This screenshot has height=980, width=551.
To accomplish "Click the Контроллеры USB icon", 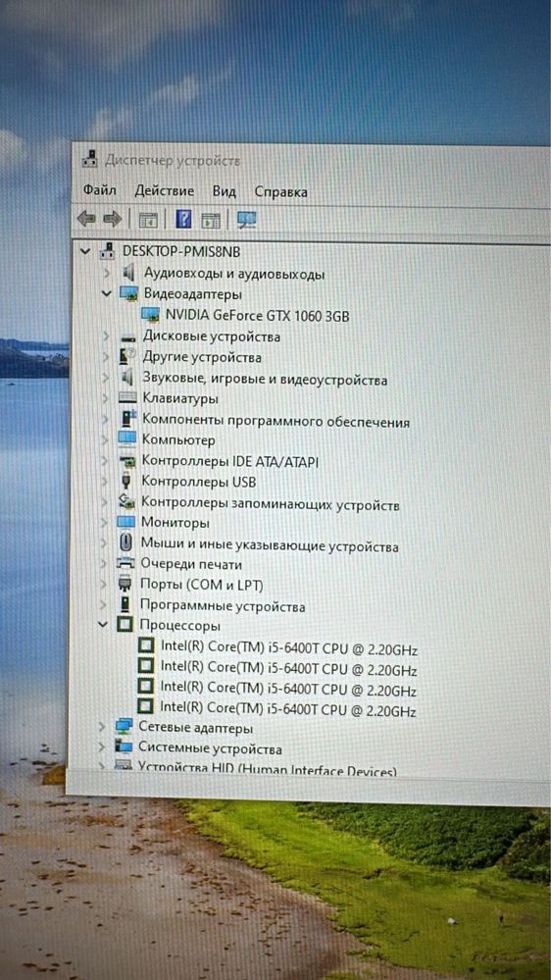I will [126, 482].
